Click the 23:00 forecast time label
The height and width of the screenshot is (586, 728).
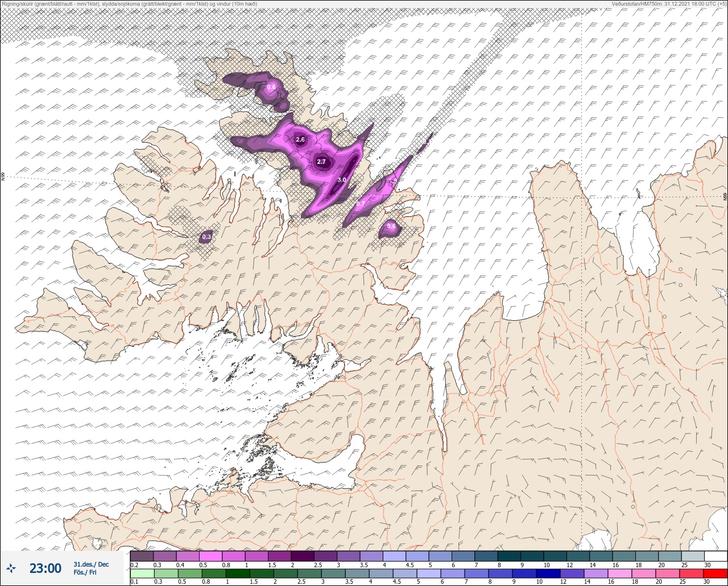pos(45,568)
